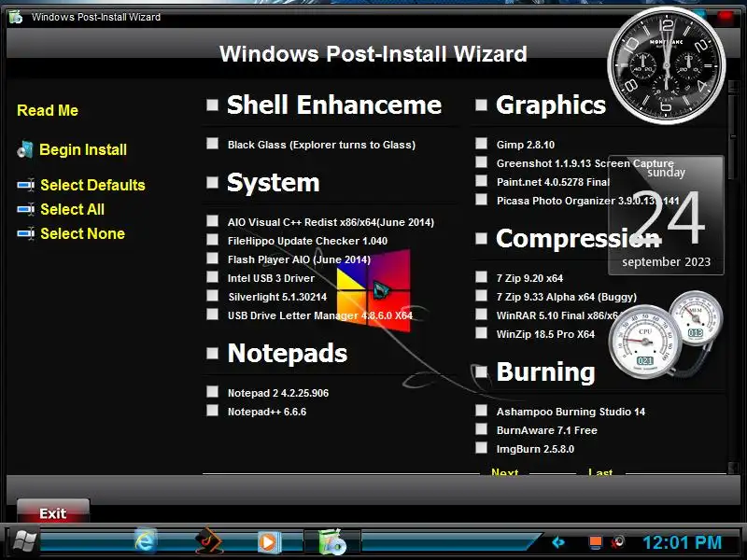Check 7 Zip 9.33 Alpha box
The width and height of the screenshot is (747, 560).
[x=481, y=295]
